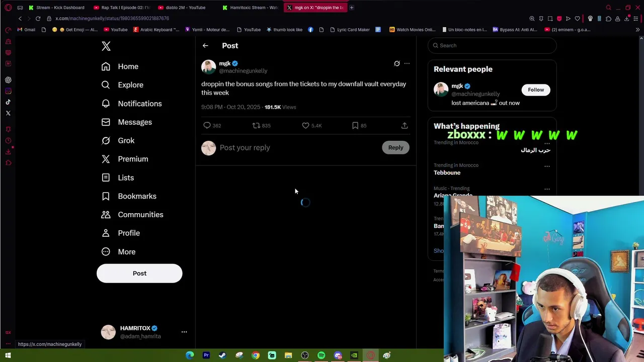Switch to Hamritoxic Stream tab

[x=251, y=8]
